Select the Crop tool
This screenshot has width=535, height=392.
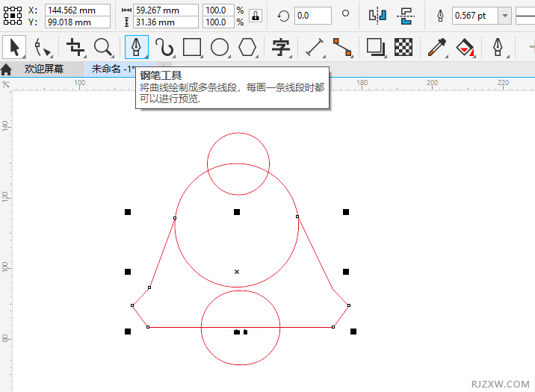[75, 47]
